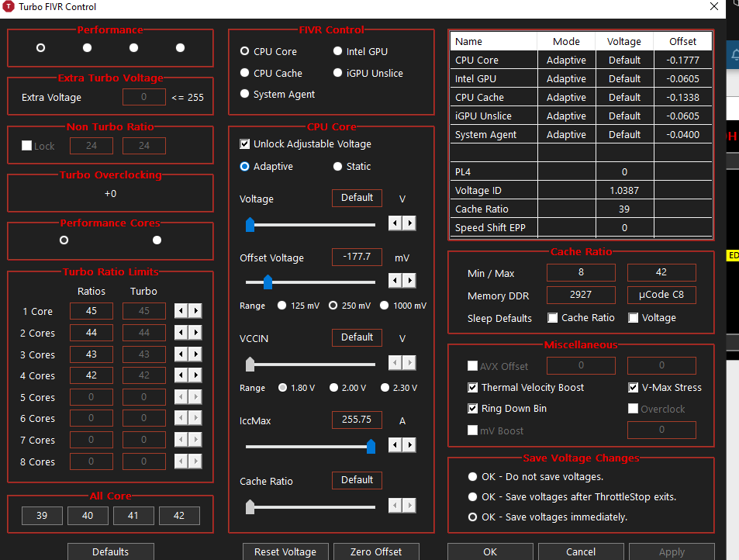739x560 pixels.
Task: Set offset range to 1000 mV
Action: tap(384, 306)
